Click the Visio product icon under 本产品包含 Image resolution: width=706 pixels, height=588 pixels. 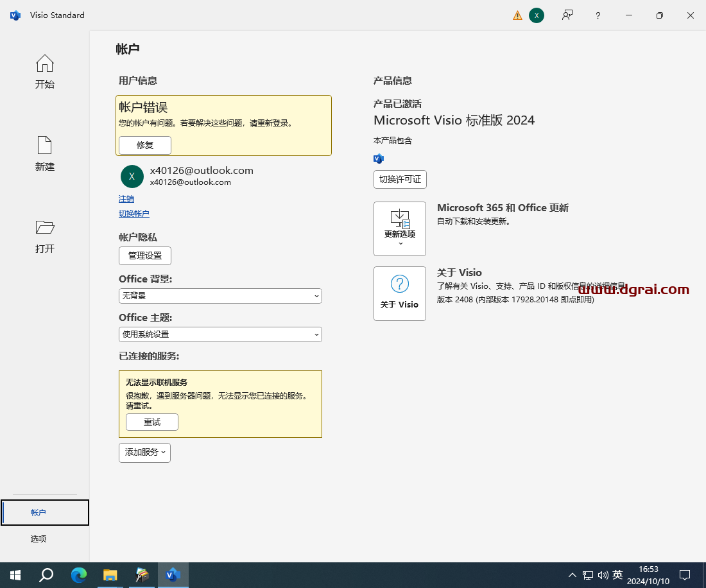379,158
